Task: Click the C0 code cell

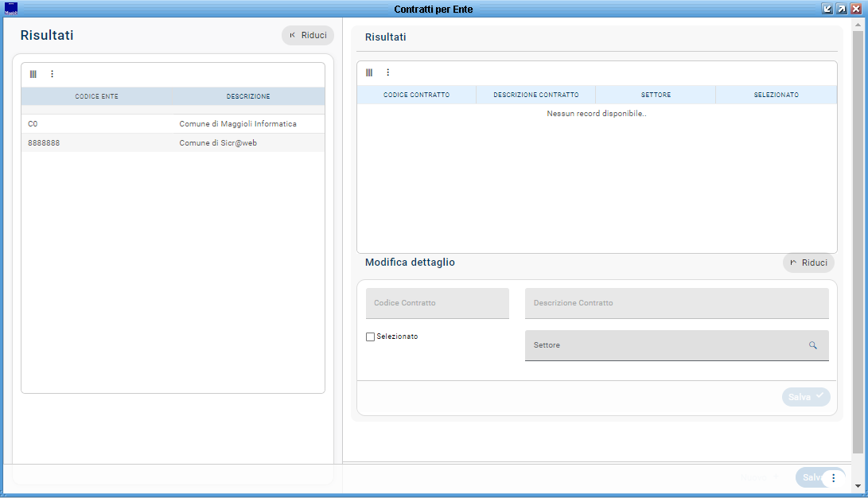Action: point(97,124)
